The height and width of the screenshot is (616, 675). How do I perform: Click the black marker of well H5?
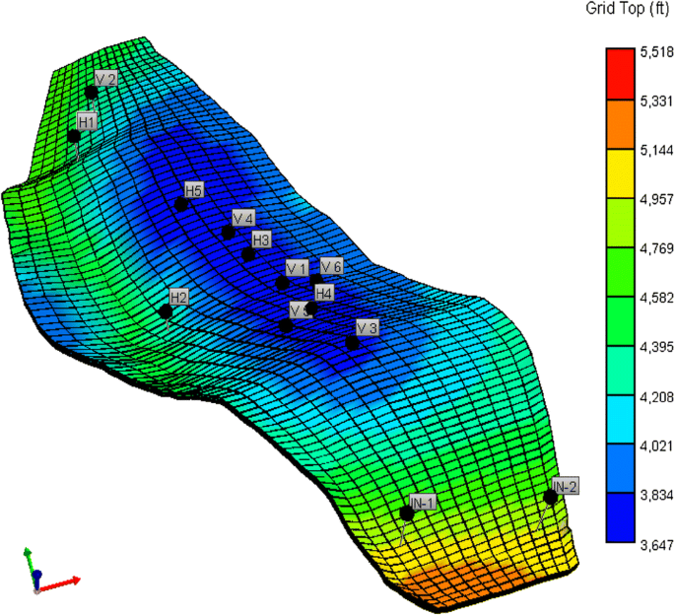(180, 204)
